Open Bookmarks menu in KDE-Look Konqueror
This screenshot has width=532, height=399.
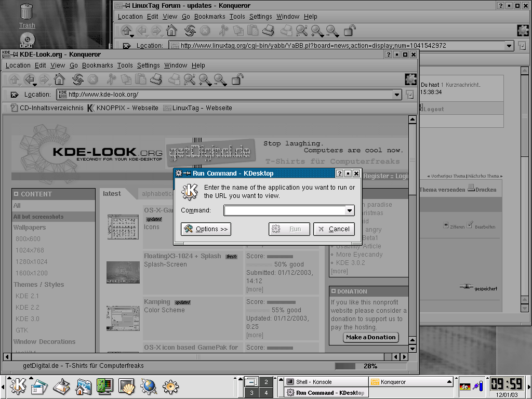pyautogui.click(x=97, y=65)
